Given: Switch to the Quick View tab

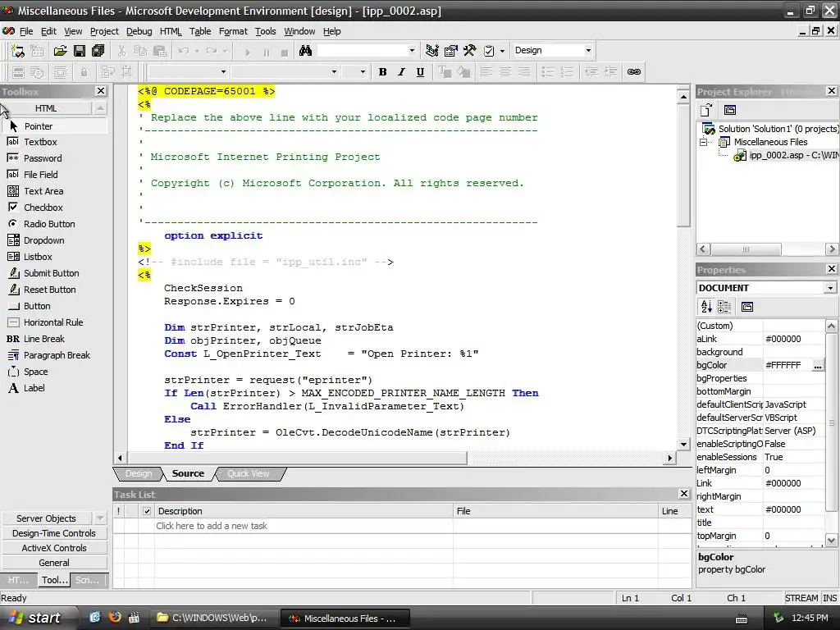Looking at the screenshot, I should (x=248, y=474).
